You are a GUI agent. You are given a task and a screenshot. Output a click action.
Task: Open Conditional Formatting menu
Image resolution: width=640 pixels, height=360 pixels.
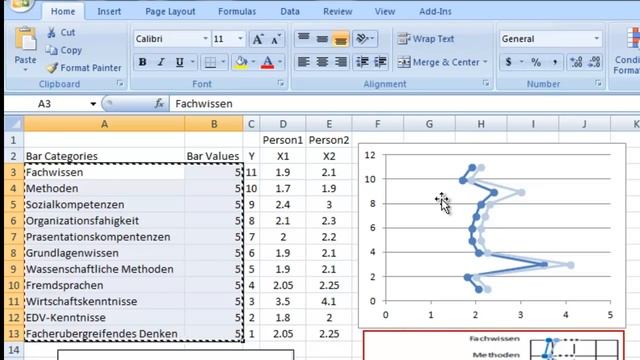627,51
